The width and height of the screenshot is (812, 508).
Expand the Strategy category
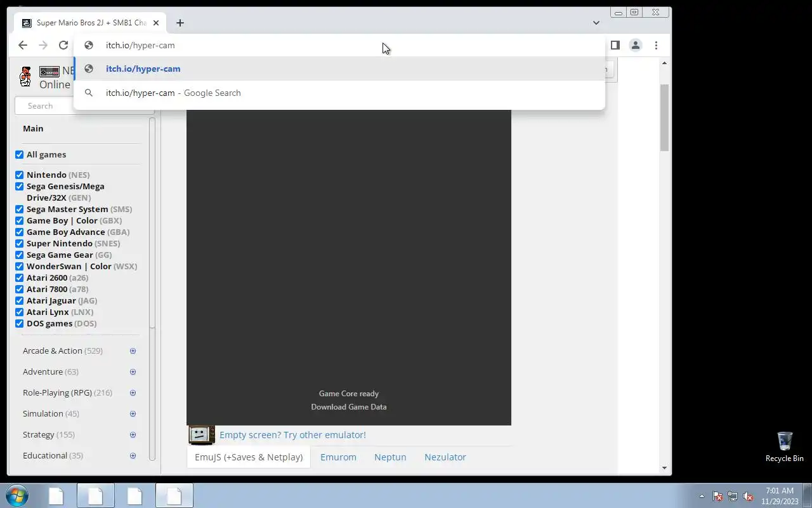tap(133, 434)
